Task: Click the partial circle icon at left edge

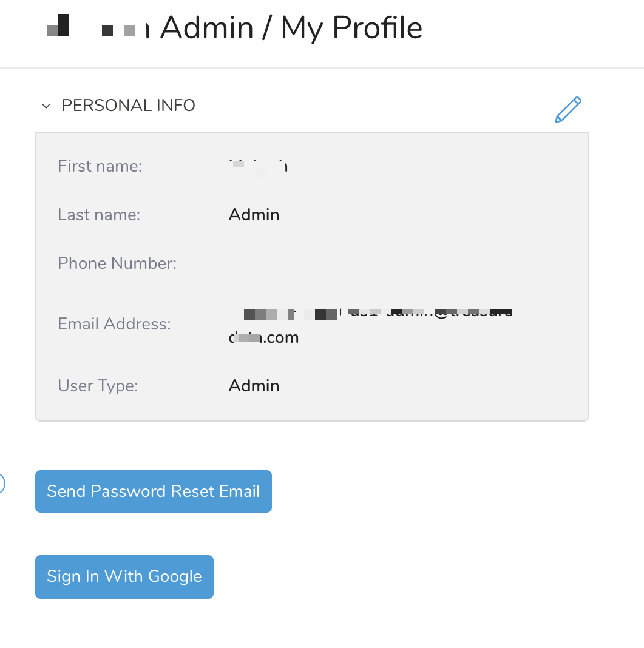Action: click(2, 484)
